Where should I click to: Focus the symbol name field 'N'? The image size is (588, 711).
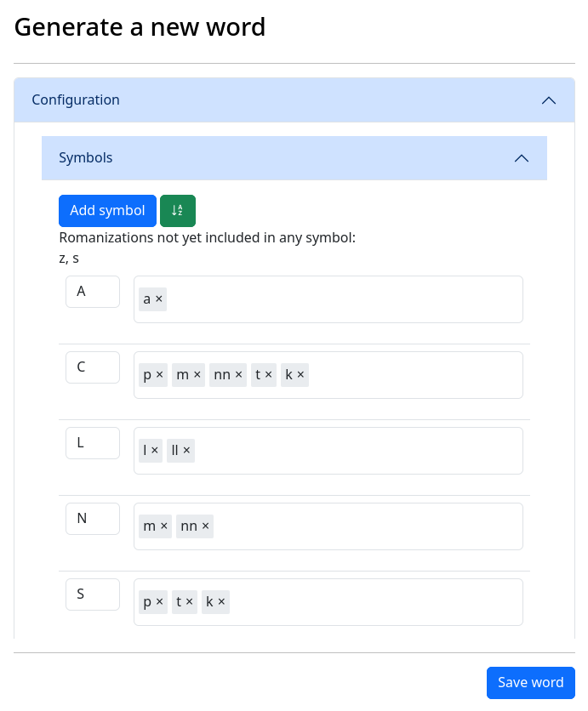[93, 519]
